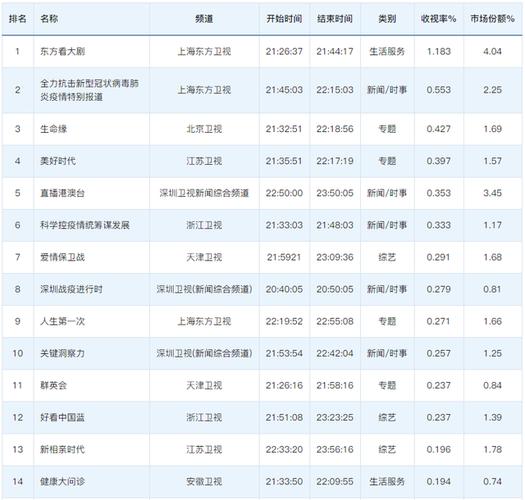525x500 pixels.
Task: Click the 频道 column header
Action: point(204,19)
